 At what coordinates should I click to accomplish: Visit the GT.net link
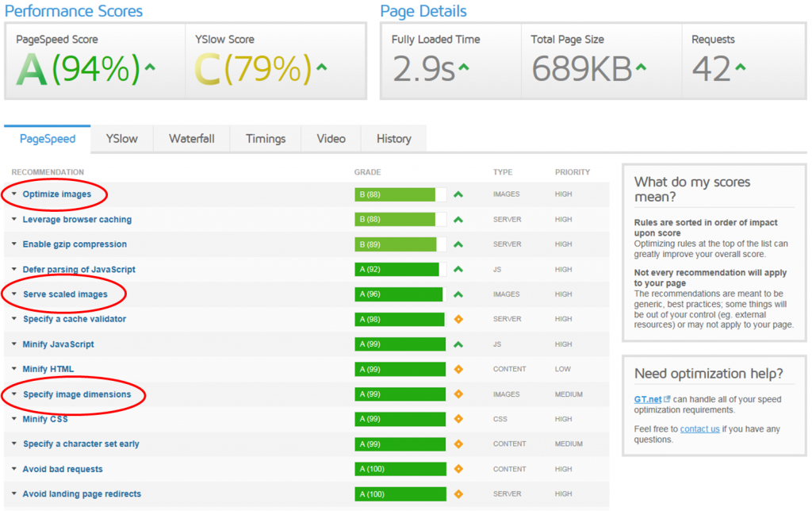[x=648, y=399]
